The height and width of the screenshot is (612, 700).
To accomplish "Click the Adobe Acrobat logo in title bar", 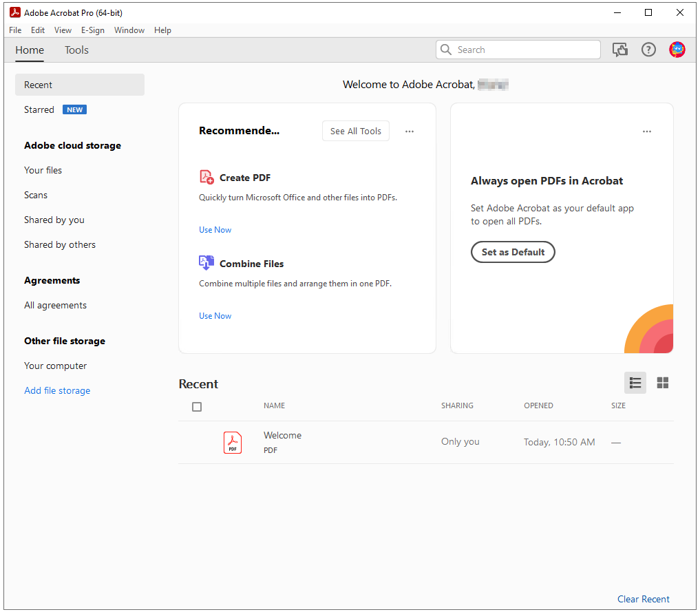I will click(14, 12).
